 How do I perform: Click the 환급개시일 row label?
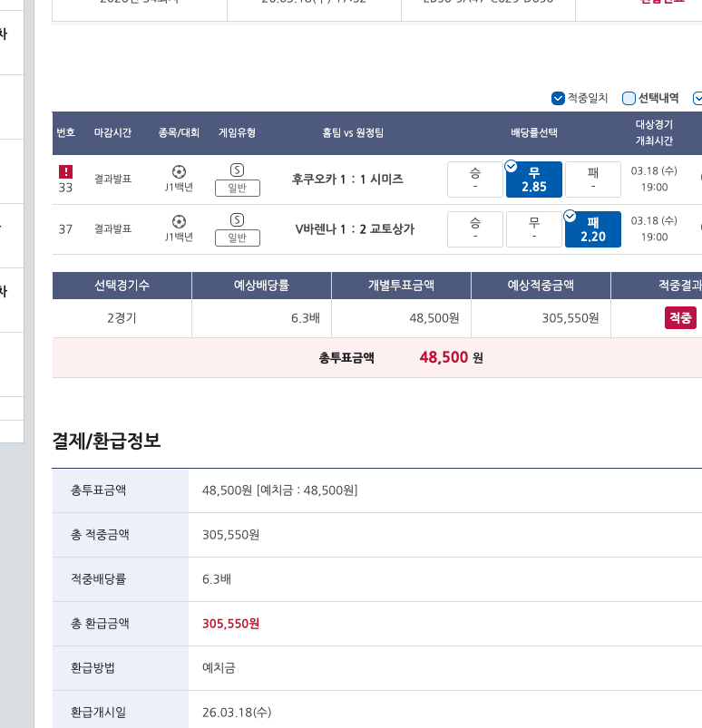click(98, 713)
